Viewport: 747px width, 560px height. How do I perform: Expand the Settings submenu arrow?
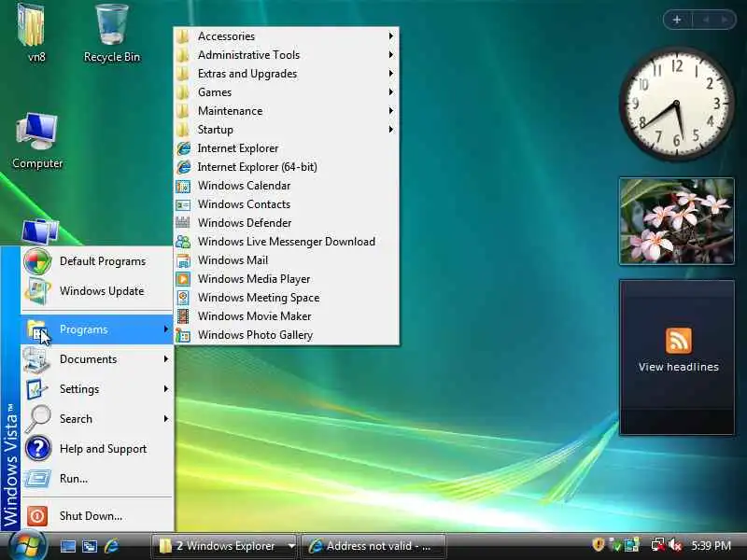[166, 389]
